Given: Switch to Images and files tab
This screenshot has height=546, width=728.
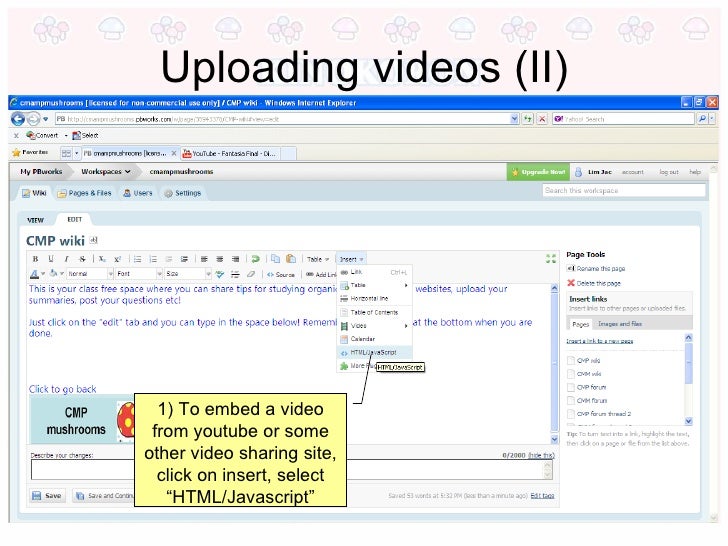Looking at the screenshot, I should tap(620, 324).
